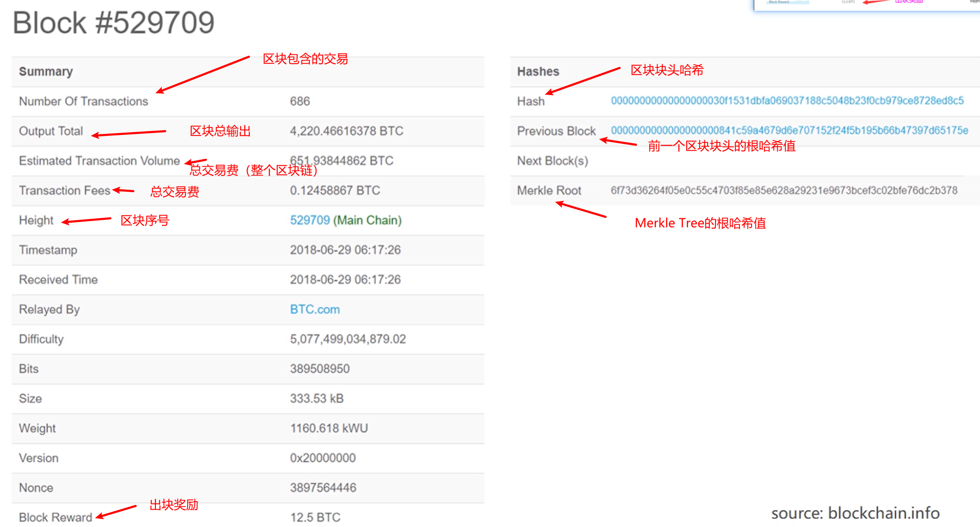The width and height of the screenshot is (980, 527).
Task: Open the Height link 529709
Action: pos(310,220)
